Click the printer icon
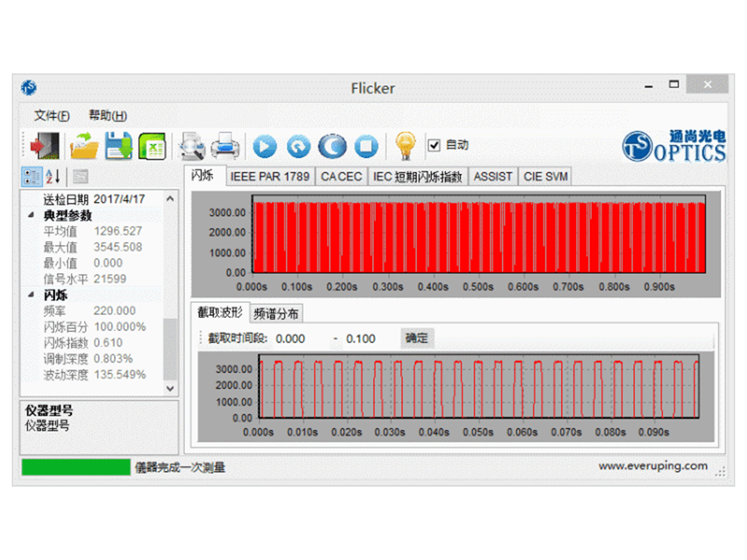The image size is (747, 560). 225,146
